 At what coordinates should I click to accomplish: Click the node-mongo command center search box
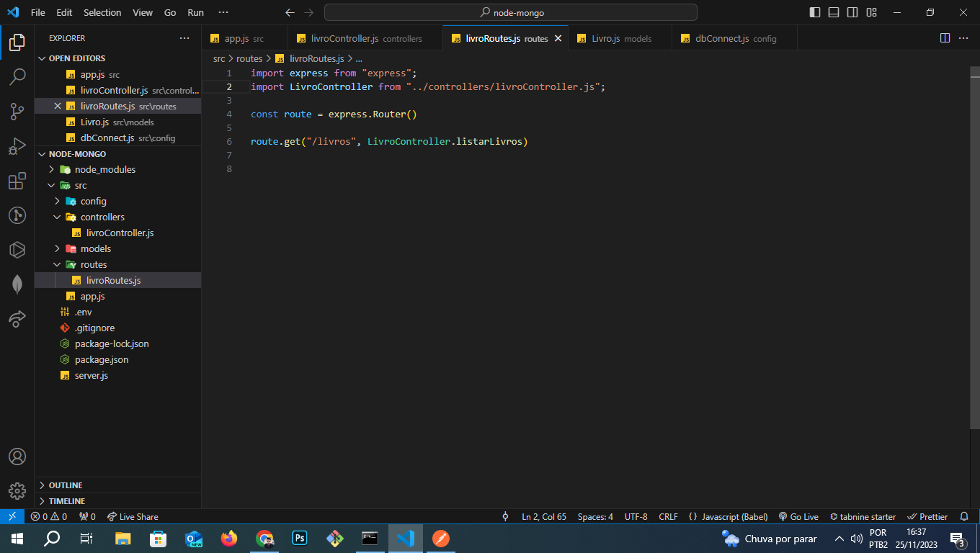point(511,12)
